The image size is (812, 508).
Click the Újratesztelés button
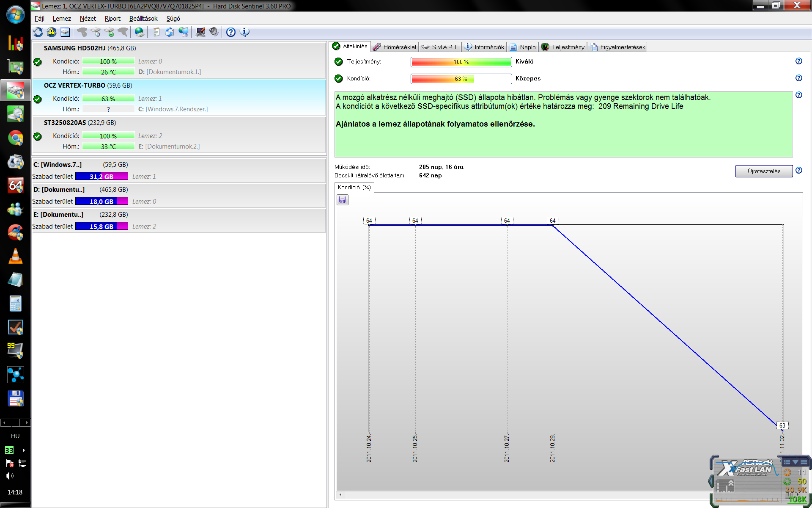(x=764, y=171)
